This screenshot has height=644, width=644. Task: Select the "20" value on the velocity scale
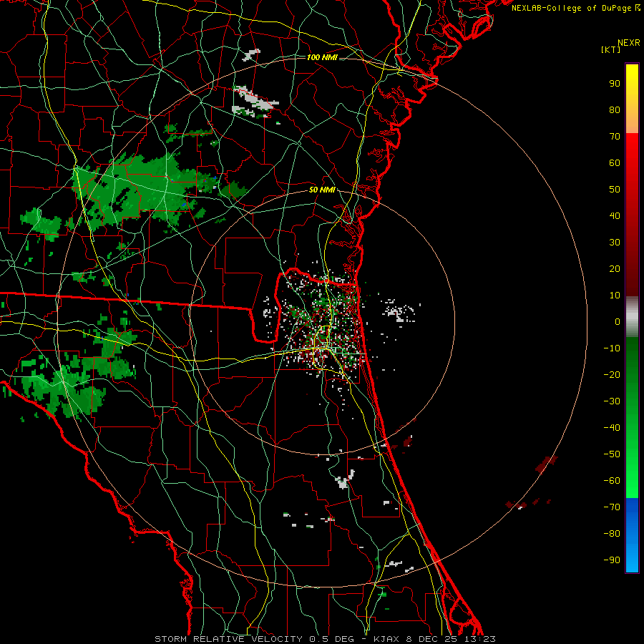click(x=615, y=268)
